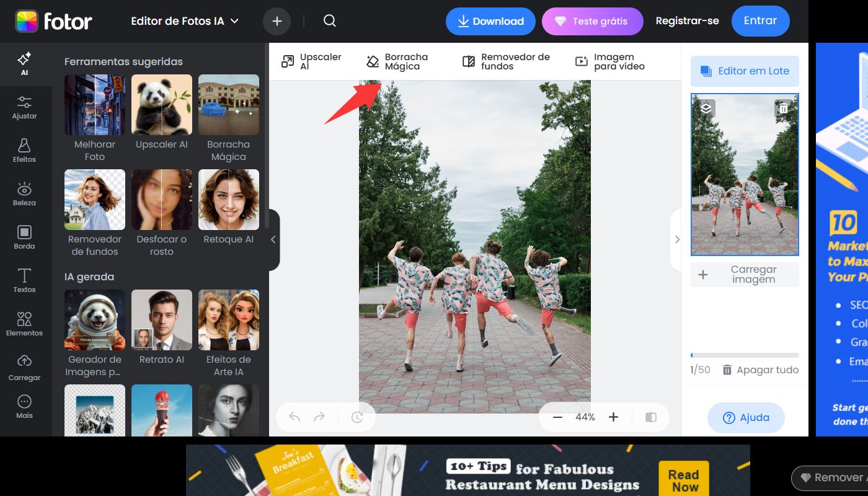
Task: Select the Borda frame tool
Action: click(x=24, y=237)
